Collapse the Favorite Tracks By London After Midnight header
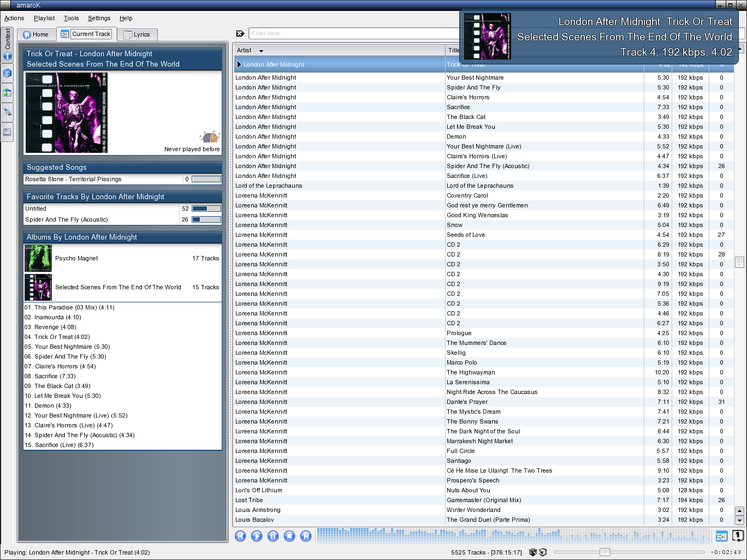This screenshot has height=560, width=747. tap(122, 196)
